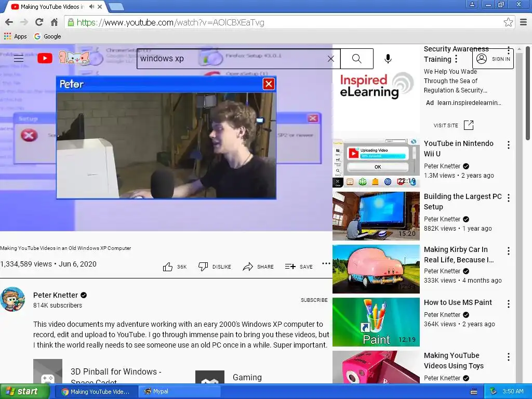The image size is (532, 399).
Task: Click the Chrome profile icon in title bar
Action: 472,4
